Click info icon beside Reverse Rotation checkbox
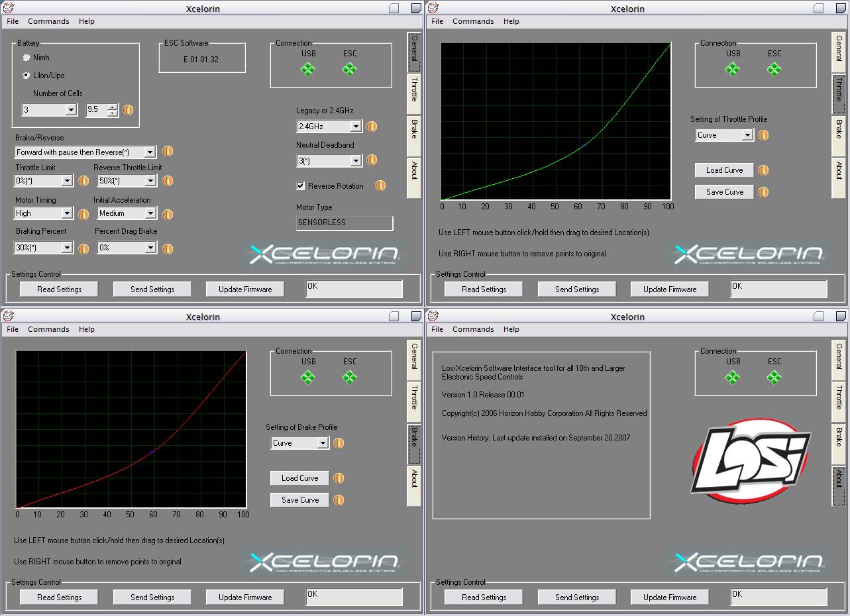Screen dimensions: 850x616 coord(380,186)
